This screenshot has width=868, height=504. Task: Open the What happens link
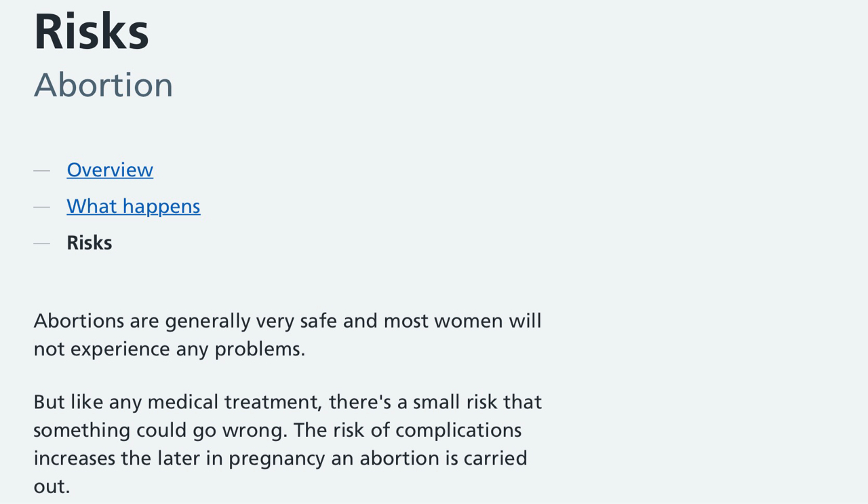(x=134, y=206)
